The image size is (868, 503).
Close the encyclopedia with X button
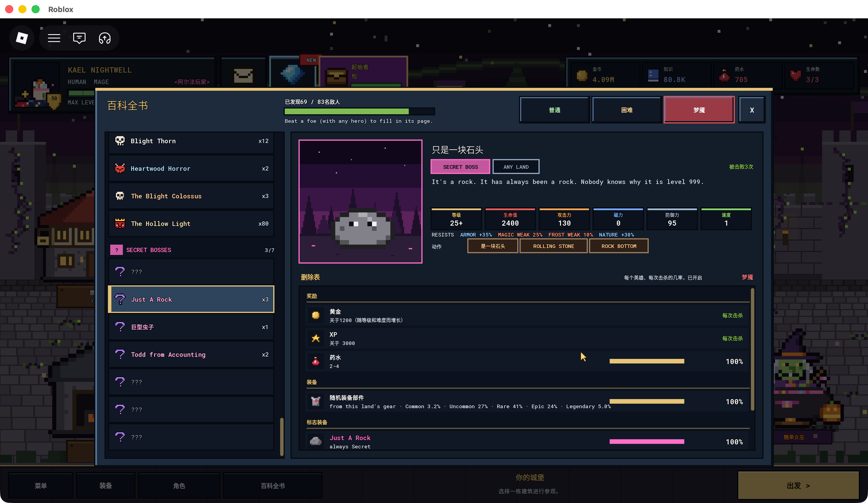[752, 110]
